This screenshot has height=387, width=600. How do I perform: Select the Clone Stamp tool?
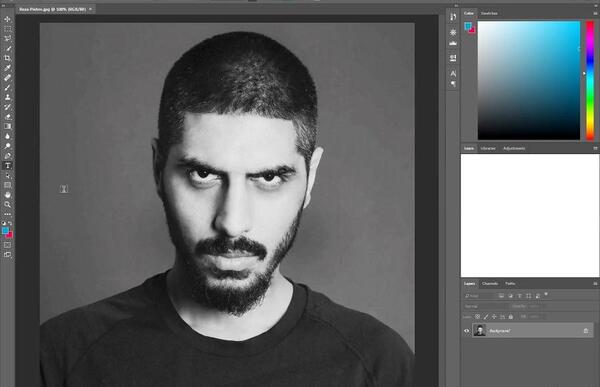[8, 97]
